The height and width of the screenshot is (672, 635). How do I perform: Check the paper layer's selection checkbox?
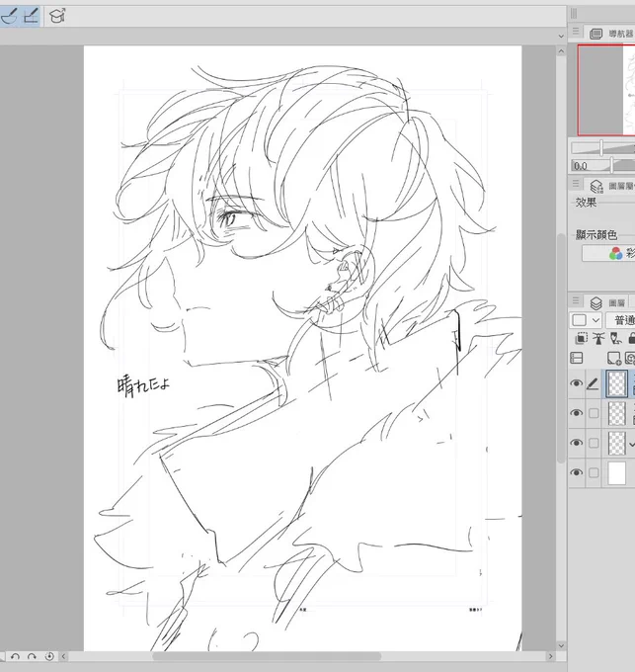click(x=594, y=472)
